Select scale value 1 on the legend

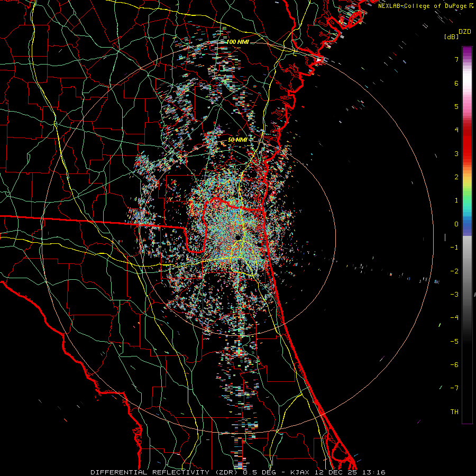tap(456, 200)
